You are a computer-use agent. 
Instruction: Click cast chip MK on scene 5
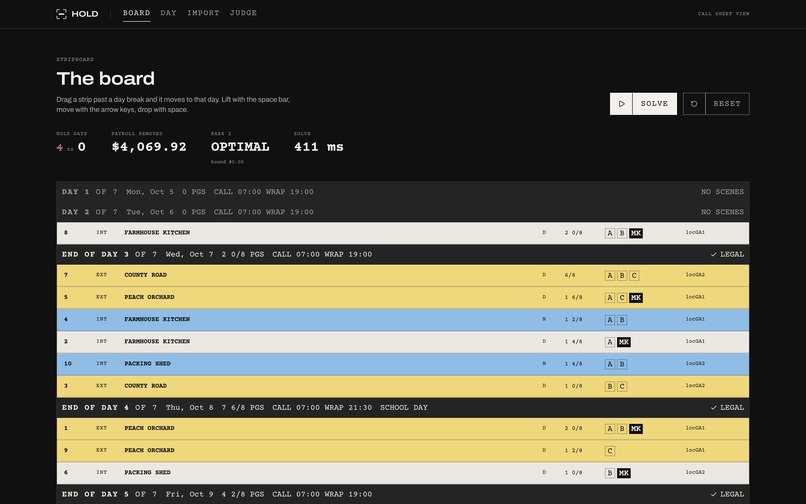pos(636,298)
